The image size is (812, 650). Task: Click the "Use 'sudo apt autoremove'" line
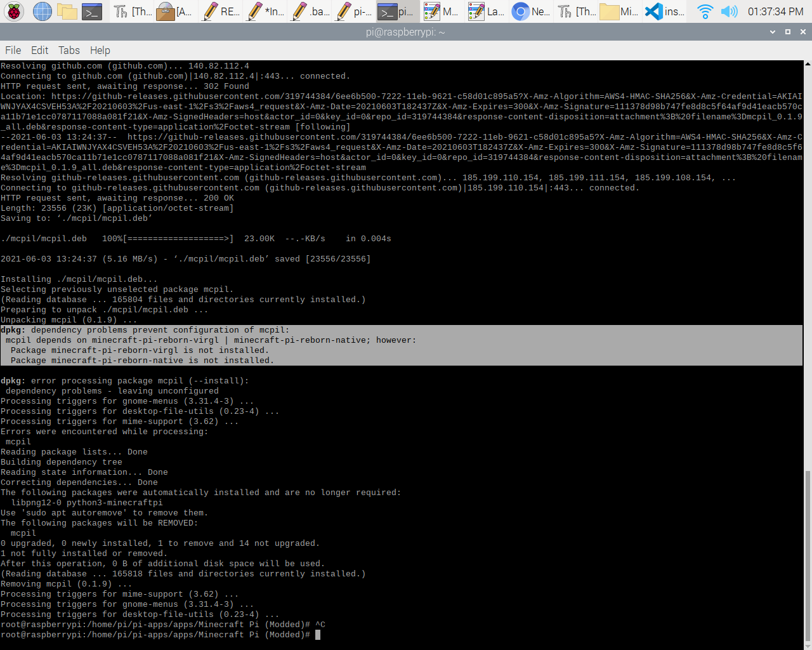click(x=104, y=513)
